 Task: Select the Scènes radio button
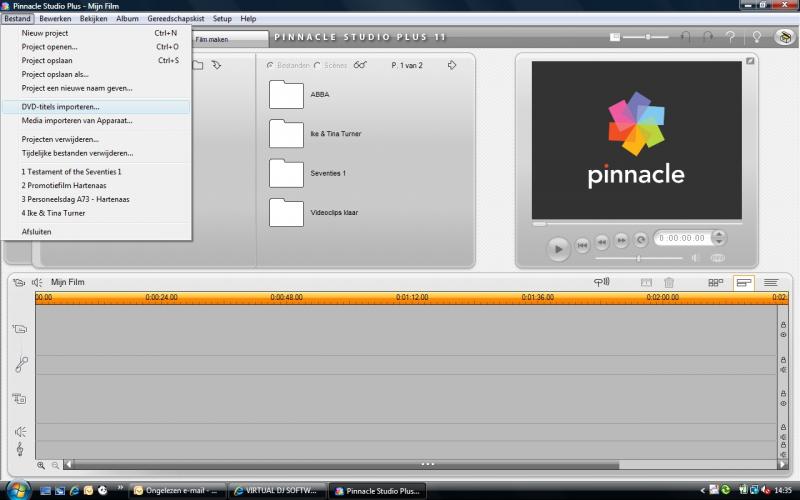(317, 65)
